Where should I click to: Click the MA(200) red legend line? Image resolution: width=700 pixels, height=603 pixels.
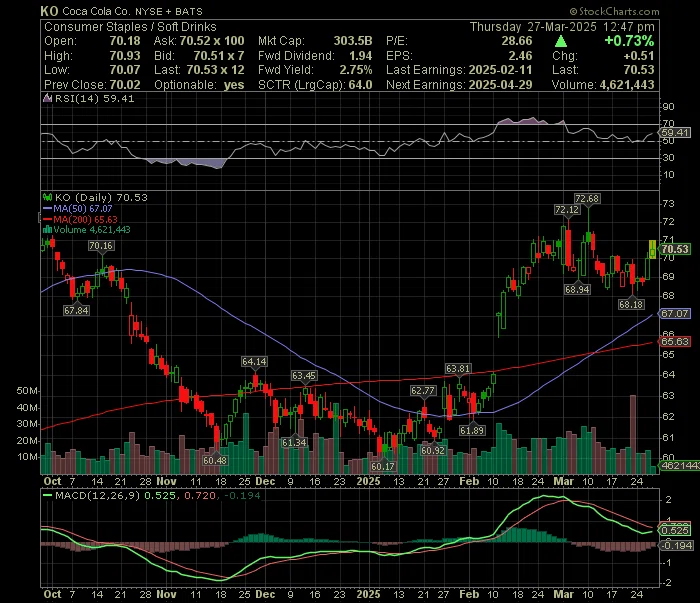[47, 220]
